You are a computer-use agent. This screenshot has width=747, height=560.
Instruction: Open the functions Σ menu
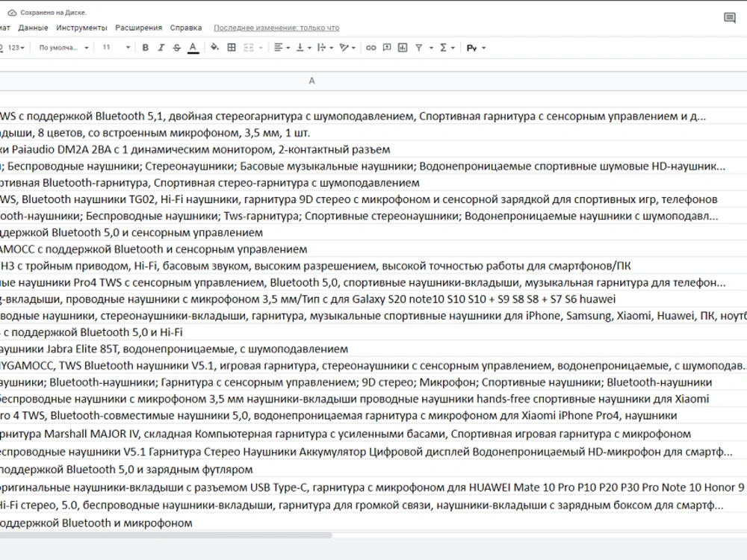[x=443, y=47]
